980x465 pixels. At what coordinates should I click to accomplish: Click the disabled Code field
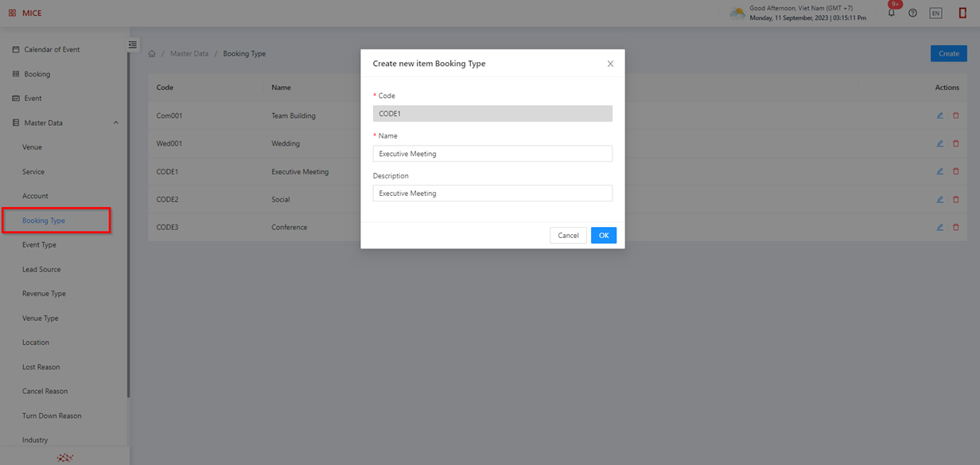tap(492, 114)
